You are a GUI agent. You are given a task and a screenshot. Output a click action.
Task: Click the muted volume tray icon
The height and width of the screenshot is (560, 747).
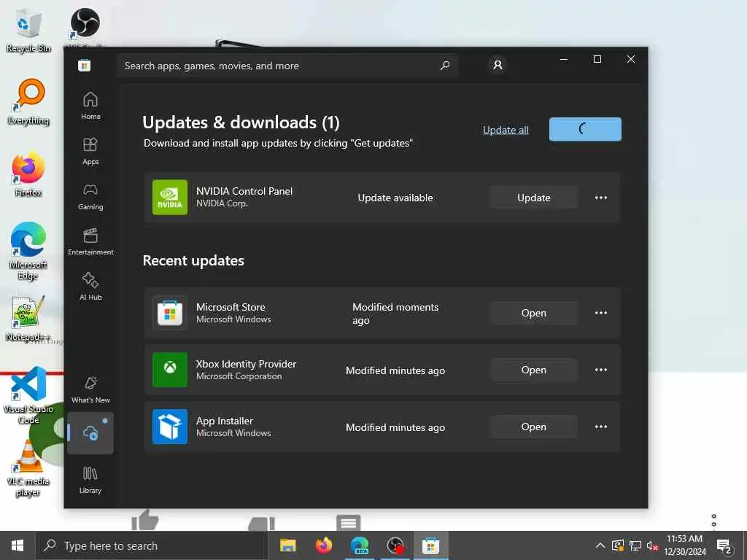coord(652,545)
